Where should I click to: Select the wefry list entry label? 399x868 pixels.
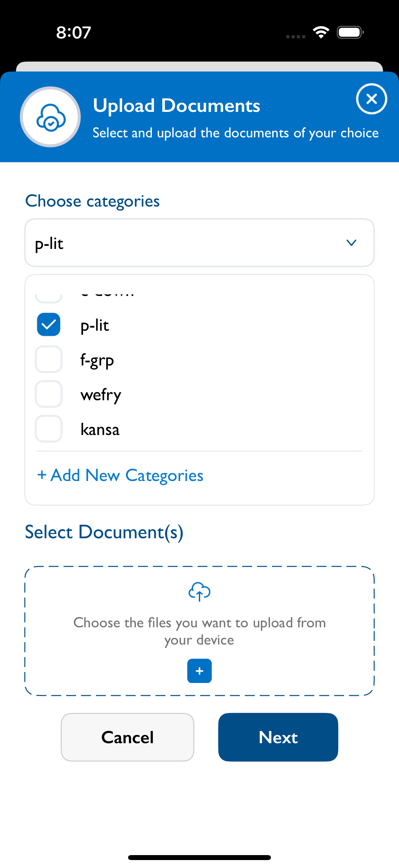point(101,395)
